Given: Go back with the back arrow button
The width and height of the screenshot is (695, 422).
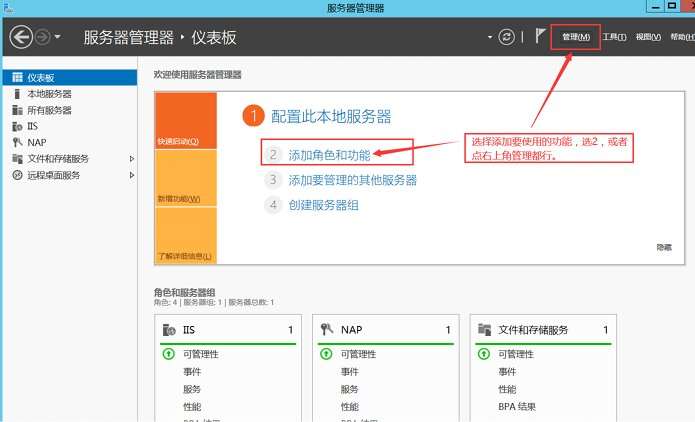Looking at the screenshot, I should click(21, 37).
